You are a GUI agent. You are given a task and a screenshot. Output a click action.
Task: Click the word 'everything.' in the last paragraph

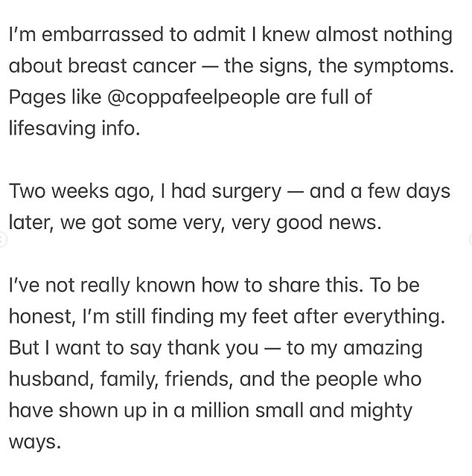point(394,318)
